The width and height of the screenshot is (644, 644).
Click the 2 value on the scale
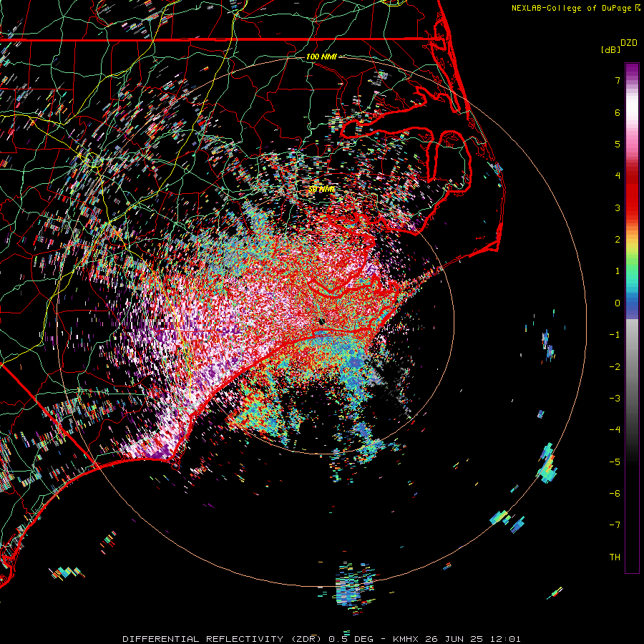point(618,240)
